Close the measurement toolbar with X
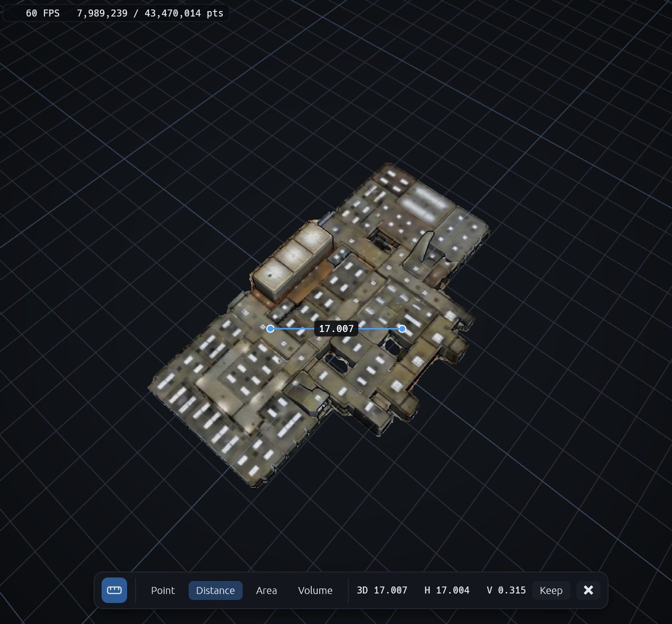 tap(588, 590)
